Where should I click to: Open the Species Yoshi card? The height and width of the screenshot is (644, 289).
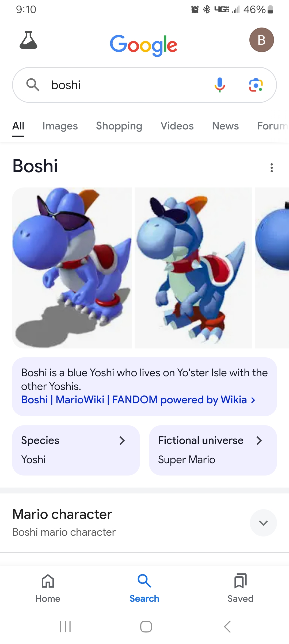76,450
